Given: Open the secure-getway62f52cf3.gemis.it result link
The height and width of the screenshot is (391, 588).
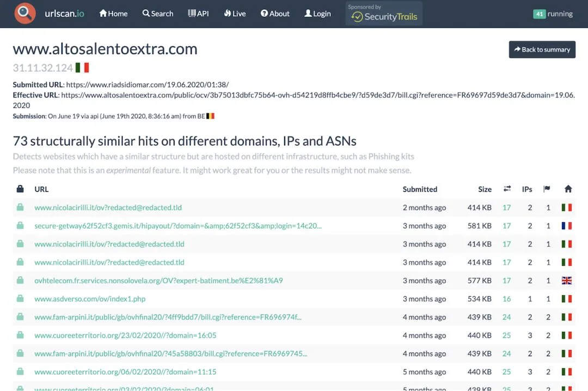Looking at the screenshot, I should pyautogui.click(x=178, y=226).
